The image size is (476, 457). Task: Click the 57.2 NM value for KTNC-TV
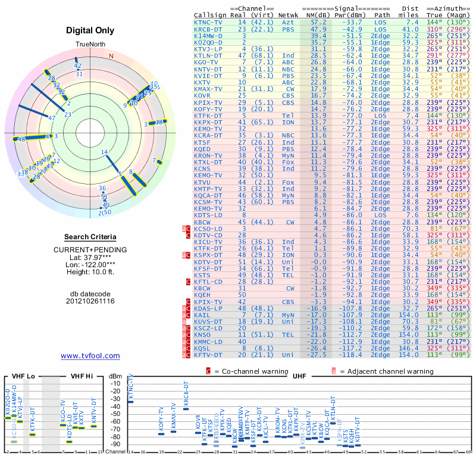tap(318, 22)
